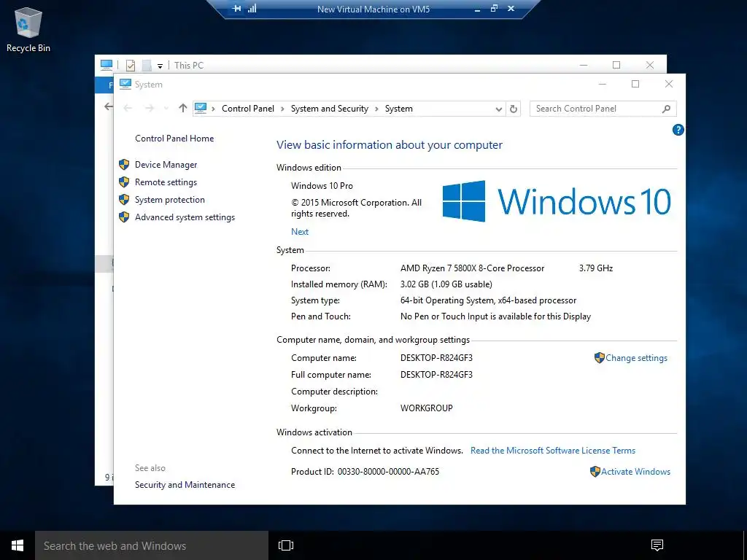This screenshot has width=747, height=560.
Task: Click the shield icon beside Change settings
Action: pos(600,357)
